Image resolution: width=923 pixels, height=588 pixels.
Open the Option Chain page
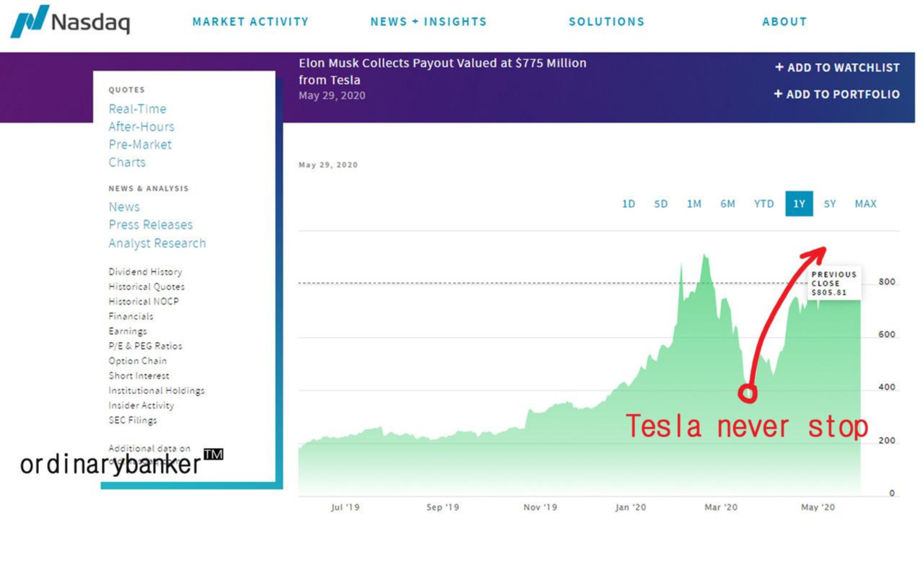(x=137, y=361)
